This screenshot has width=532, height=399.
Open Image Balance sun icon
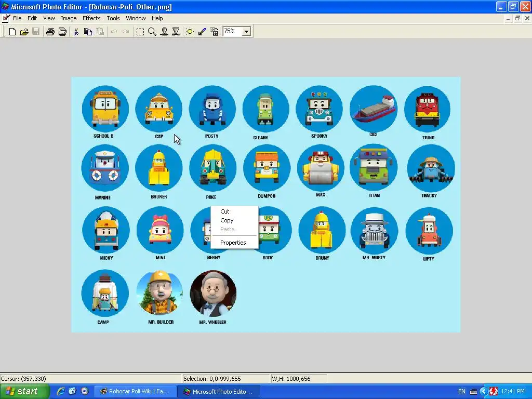[190, 32]
